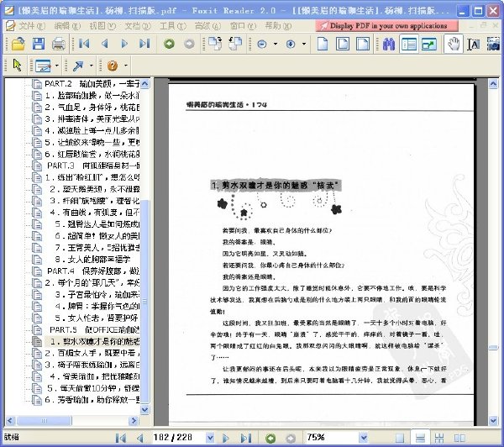Screen dimensions: 504x447
Task: Open dropdown beside arrow drawing tool
Action: (x=92, y=66)
